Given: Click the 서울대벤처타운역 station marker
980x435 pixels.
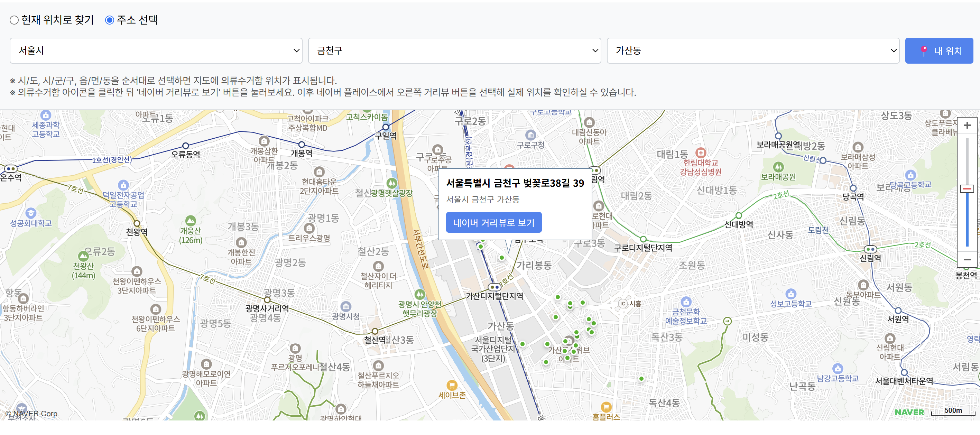Looking at the screenshot, I should pos(904,372).
